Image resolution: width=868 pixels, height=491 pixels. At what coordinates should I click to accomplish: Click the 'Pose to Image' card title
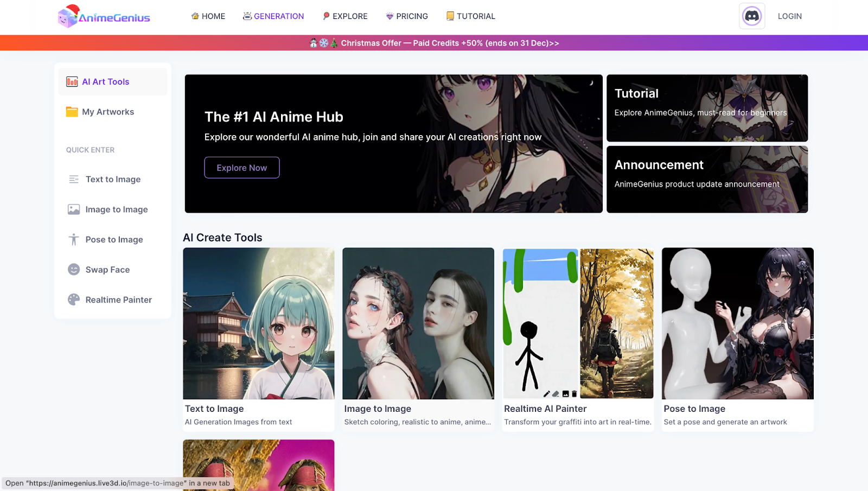point(694,409)
